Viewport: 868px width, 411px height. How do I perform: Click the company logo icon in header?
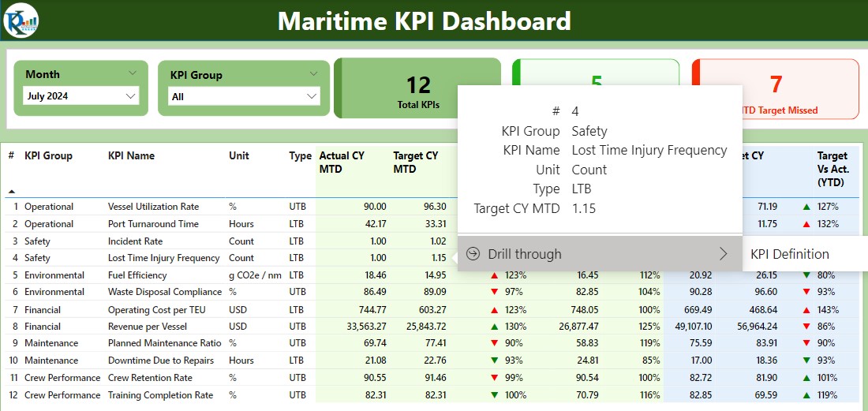pyautogui.click(x=21, y=21)
